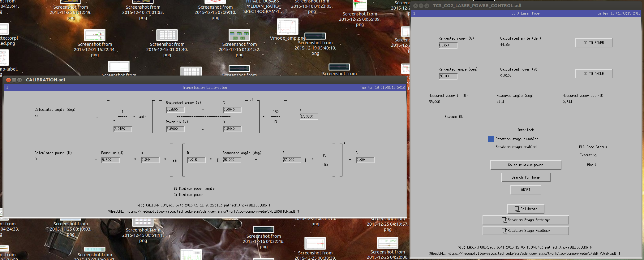
Task: Click the Calculated power value 0.0105
Action: (x=506, y=76)
